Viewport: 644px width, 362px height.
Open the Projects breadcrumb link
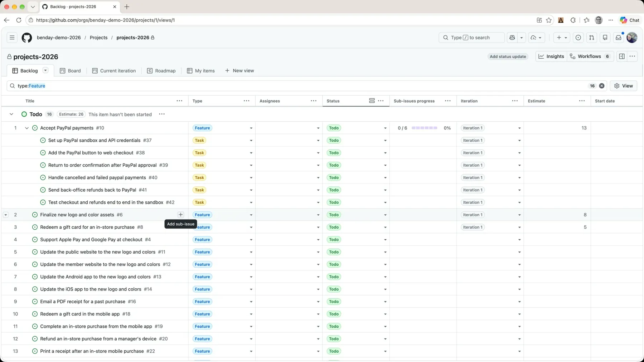(x=98, y=38)
